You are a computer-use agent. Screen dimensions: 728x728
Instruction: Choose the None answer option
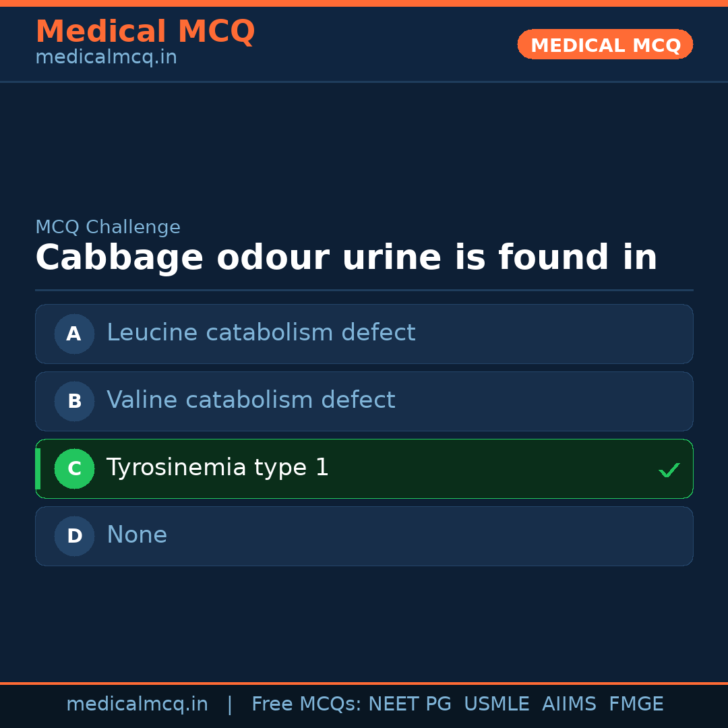coord(137,535)
